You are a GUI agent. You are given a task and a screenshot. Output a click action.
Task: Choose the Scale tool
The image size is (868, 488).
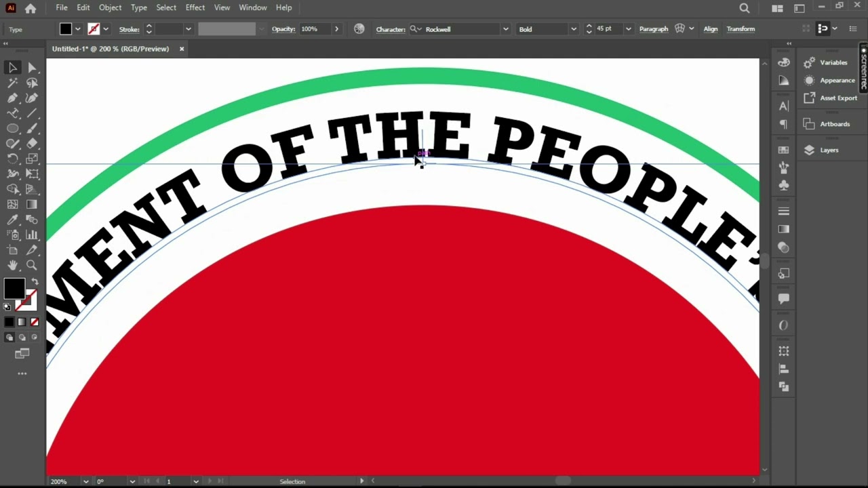(32, 159)
